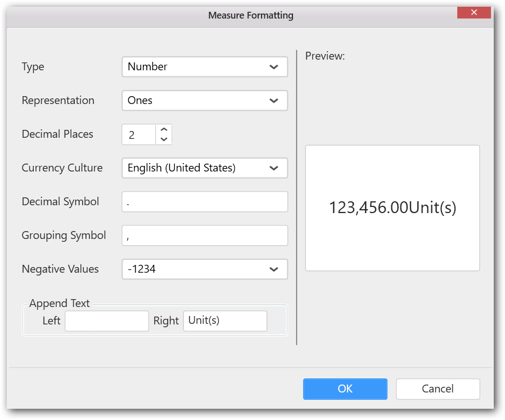Open the Type dropdown showing Number
The image size is (505, 420).
coord(204,67)
